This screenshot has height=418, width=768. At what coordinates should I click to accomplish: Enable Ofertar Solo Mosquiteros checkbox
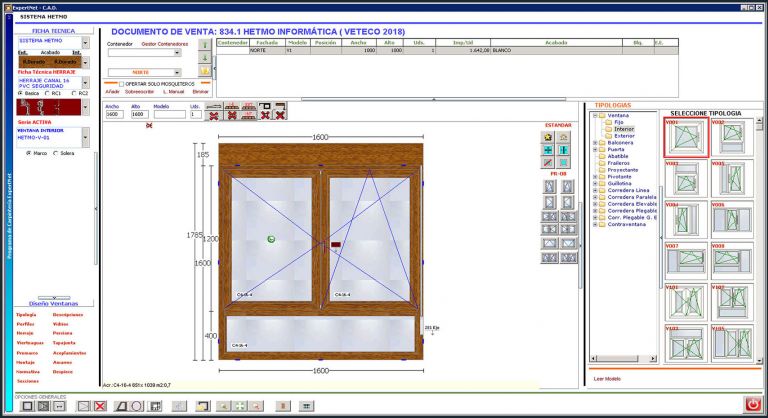122,84
